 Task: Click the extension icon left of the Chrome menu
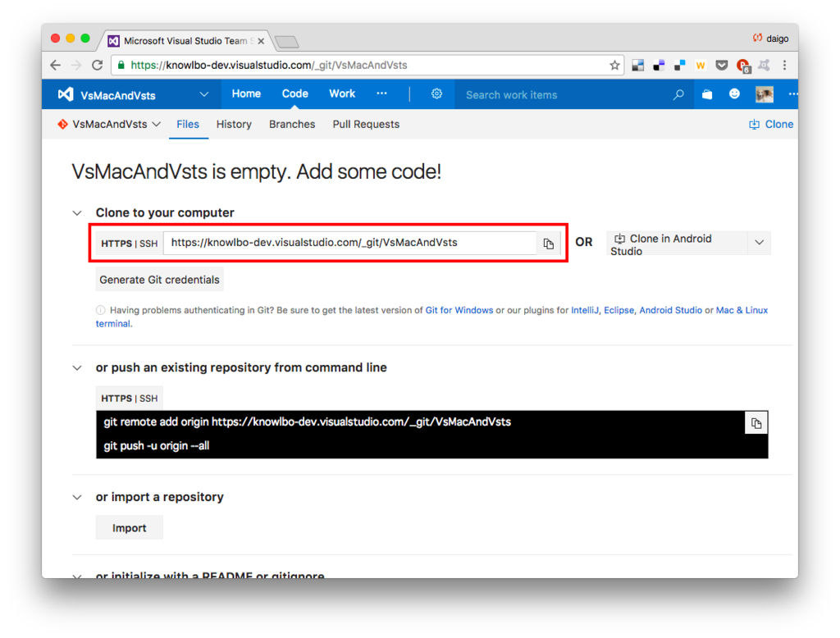tap(764, 66)
